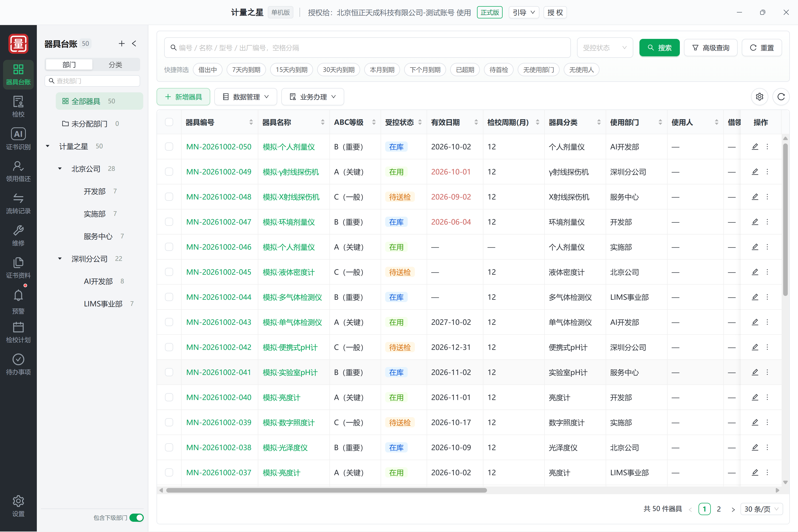Edit row MN-20261002-043 with the pencil icon
Viewport: 798px width, 532px height.
tap(755, 322)
